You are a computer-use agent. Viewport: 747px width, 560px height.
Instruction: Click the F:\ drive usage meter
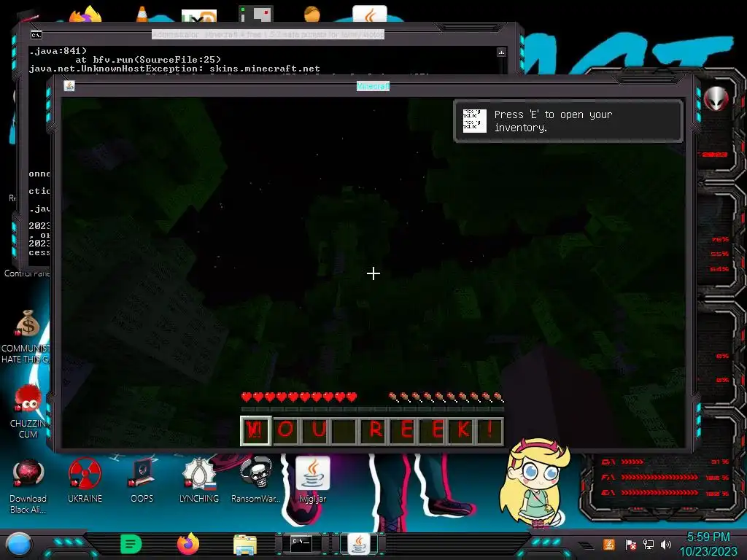point(665,477)
